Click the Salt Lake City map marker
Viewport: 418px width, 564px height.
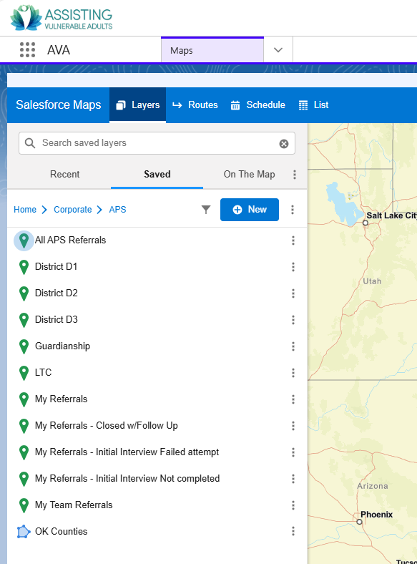[x=365, y=223]
